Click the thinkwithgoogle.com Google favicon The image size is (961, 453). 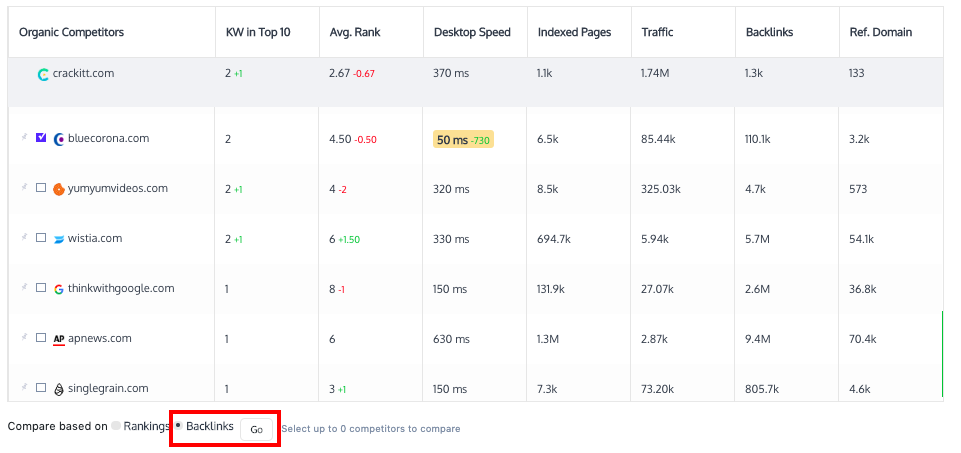pyautogui.click(x=59, y=289)
